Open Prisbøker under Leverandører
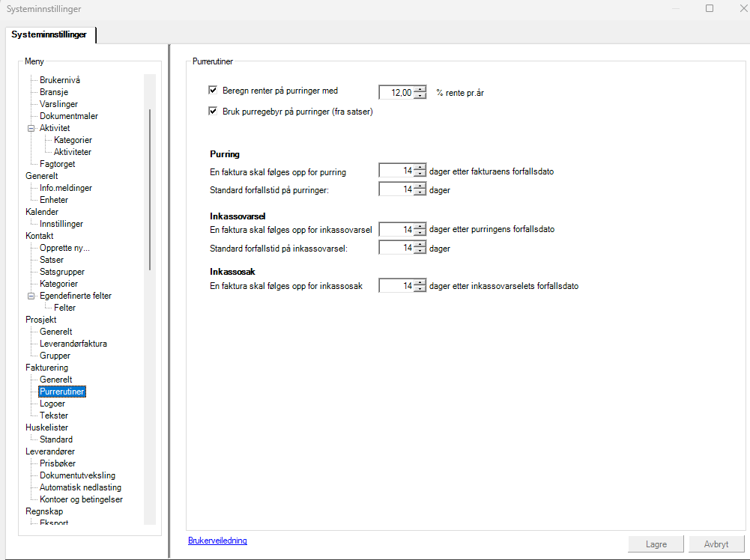Screen dimensions: 750x560 (x=58, y=463)
